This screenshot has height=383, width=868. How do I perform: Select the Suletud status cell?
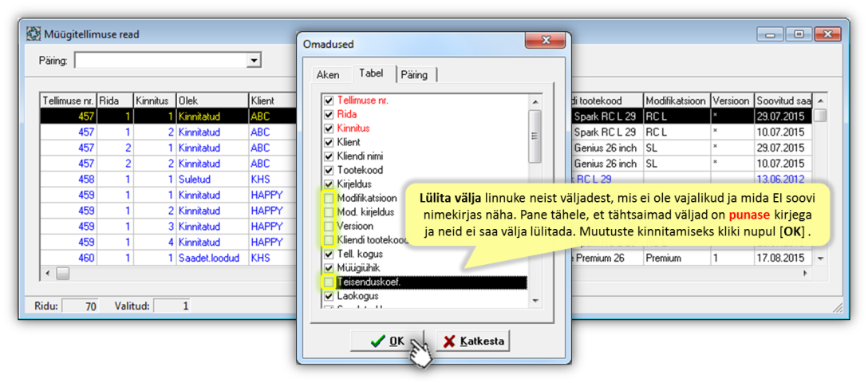(x=212, y=180)
